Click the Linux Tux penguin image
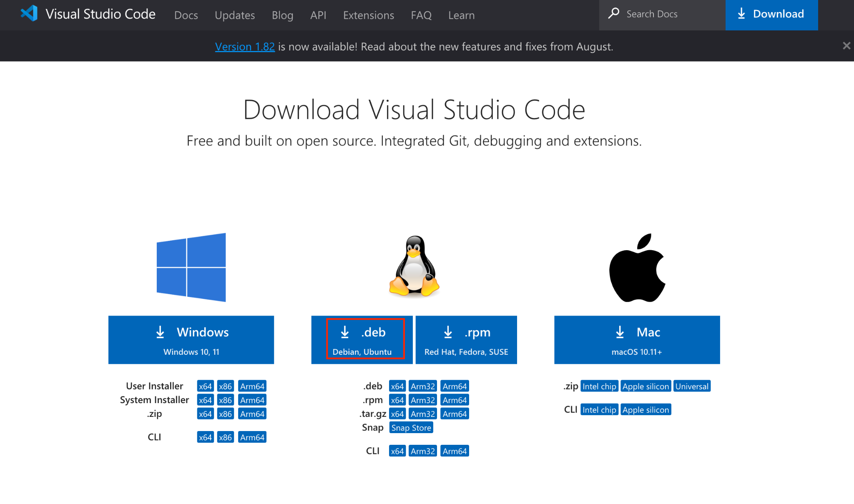Viewport: 854px width, 504px height. pyautogui.click(x=414, y=267)
